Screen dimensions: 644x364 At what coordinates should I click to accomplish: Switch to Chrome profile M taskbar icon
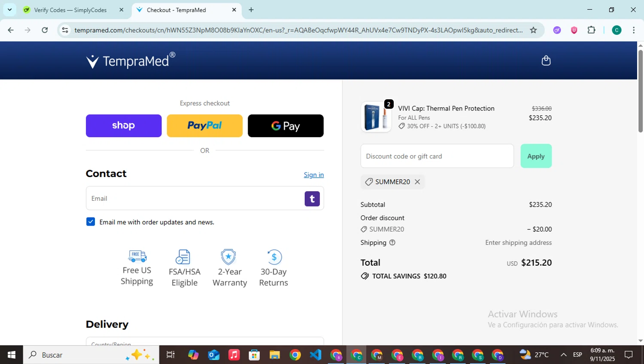(x=377, y=355)
